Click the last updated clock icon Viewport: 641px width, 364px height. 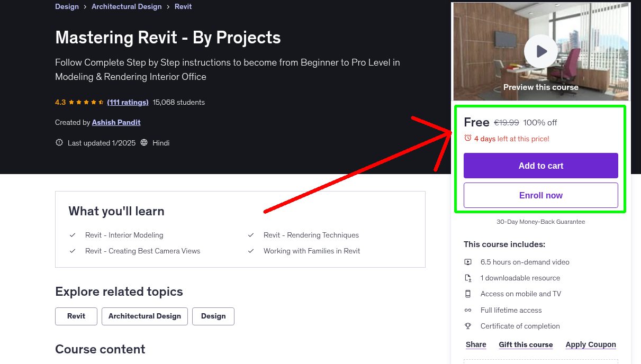(59, 142)
